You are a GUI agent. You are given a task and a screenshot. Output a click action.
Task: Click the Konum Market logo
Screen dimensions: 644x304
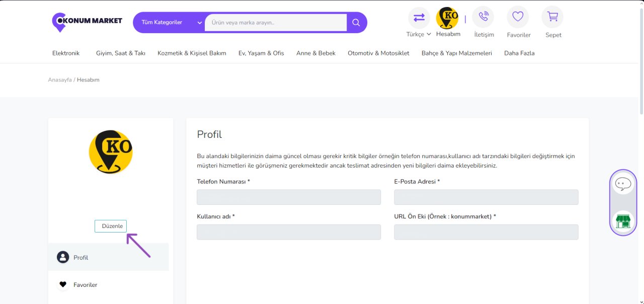87,22
